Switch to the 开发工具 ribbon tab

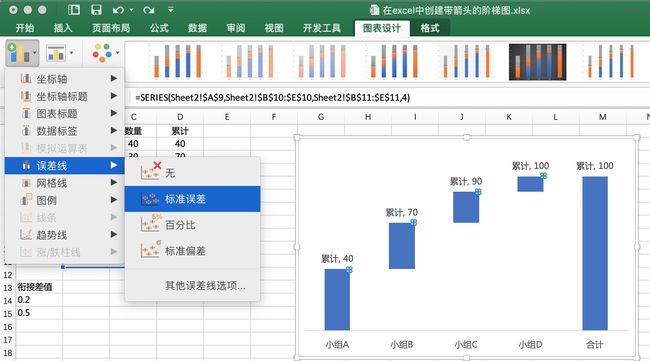322,28
